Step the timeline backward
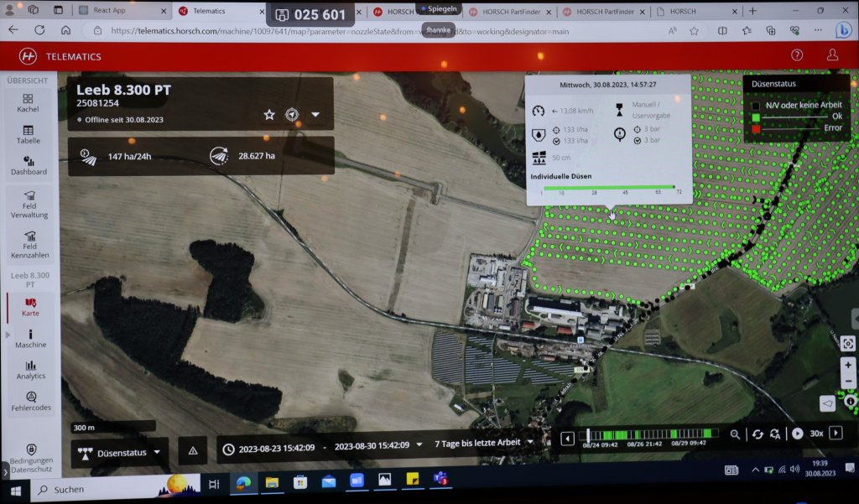This screenshot has width=859, height=504. pos(568,439)
